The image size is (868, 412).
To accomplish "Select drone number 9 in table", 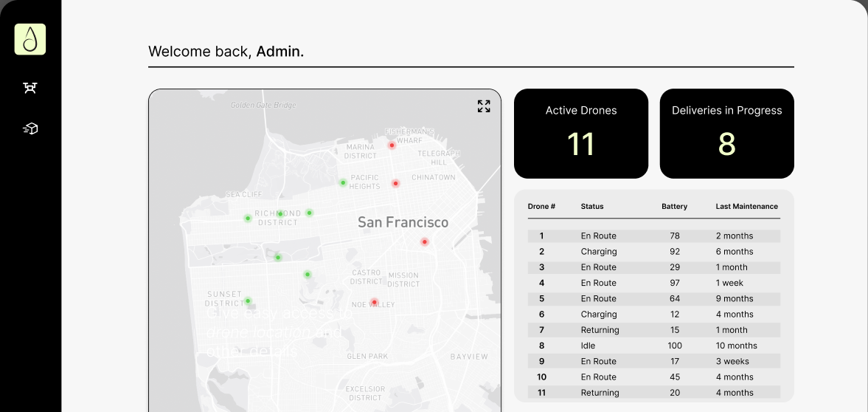I will (x=541, y=361).
